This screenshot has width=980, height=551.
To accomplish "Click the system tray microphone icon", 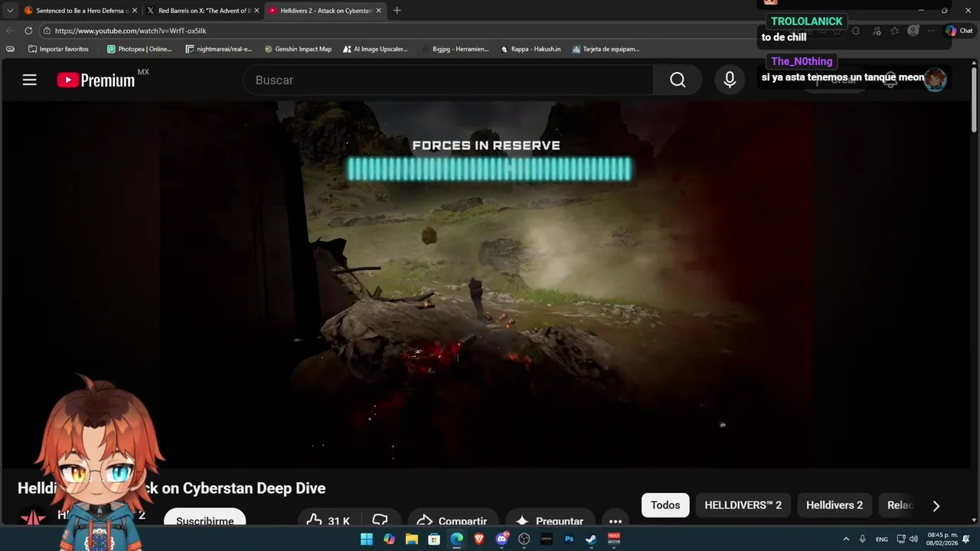I will 863,539.
